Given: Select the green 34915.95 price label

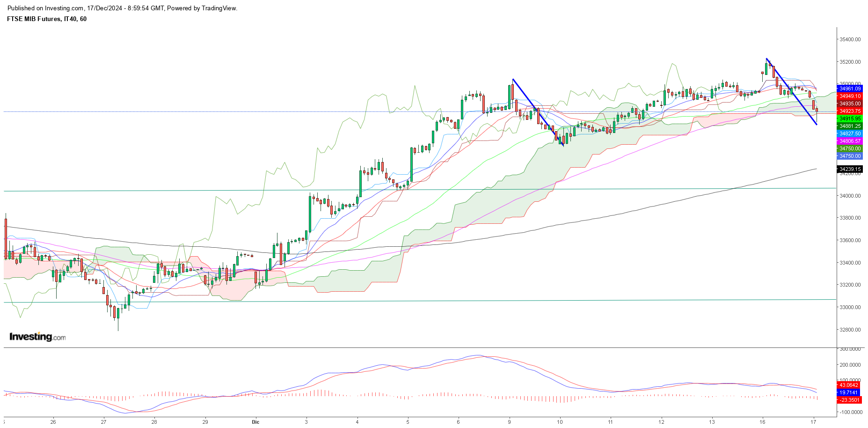Looking at the screenshot, I should point(850,118).
